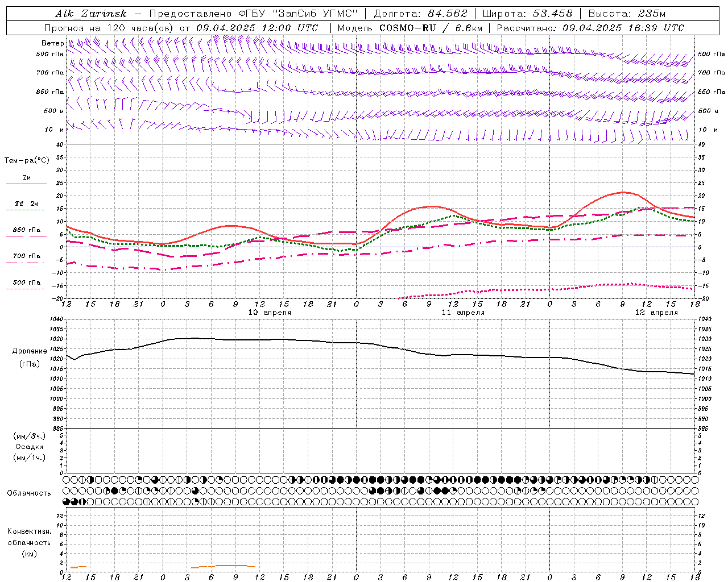
Task: Click the short orange convective bar near hour 12–15
Action: tap(78, 567)
